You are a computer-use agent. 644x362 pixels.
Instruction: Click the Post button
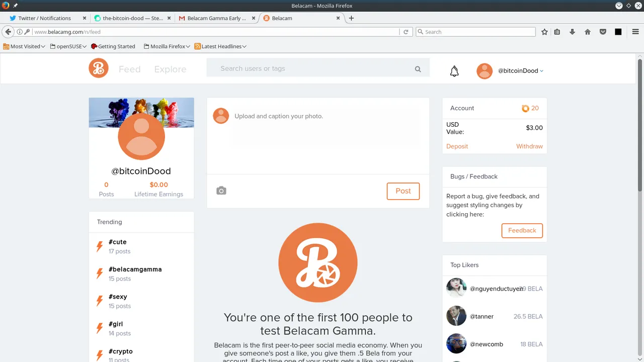403,191
